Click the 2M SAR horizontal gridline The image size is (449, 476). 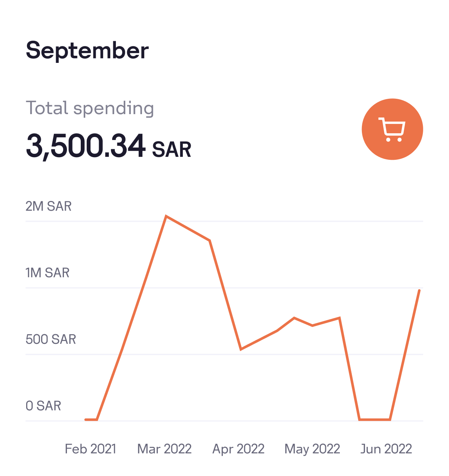tap(299, 222)
